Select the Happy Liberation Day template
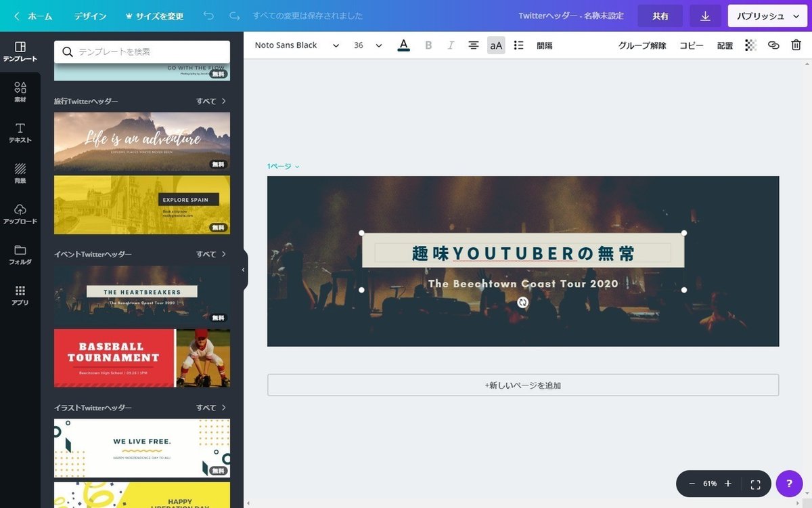Image resolution: width=812 pixels, height=508 pixels. click(x=142, y=495)
